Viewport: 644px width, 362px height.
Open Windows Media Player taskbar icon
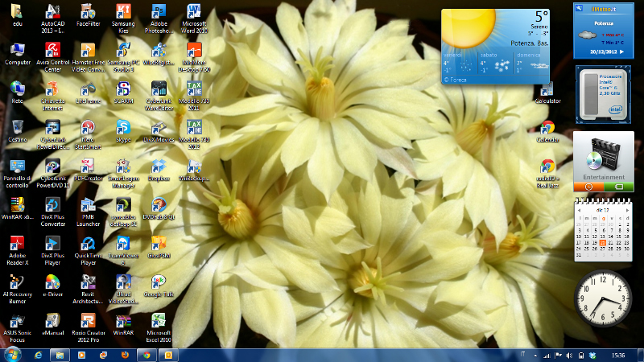[81, 355]
